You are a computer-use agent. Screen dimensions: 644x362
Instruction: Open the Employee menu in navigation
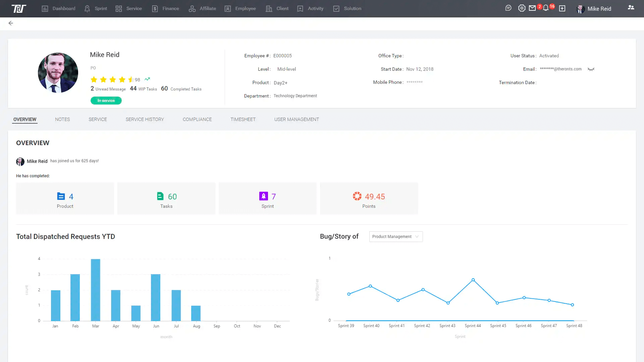pyautogui.click(x=240, y=9)
